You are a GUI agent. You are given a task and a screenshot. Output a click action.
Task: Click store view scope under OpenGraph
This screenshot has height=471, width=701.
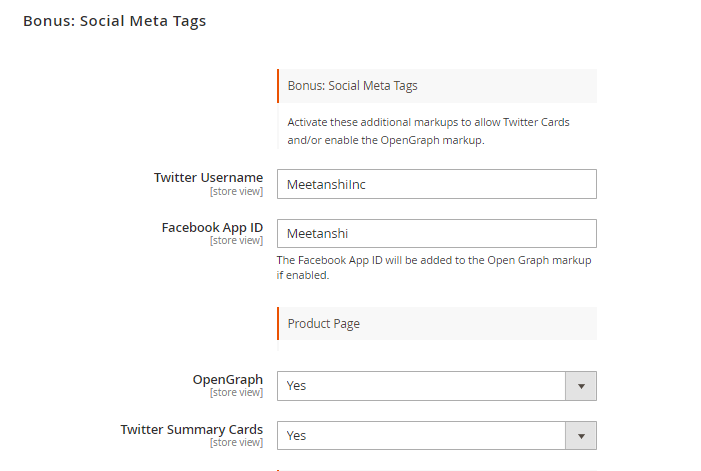[236, 392]
